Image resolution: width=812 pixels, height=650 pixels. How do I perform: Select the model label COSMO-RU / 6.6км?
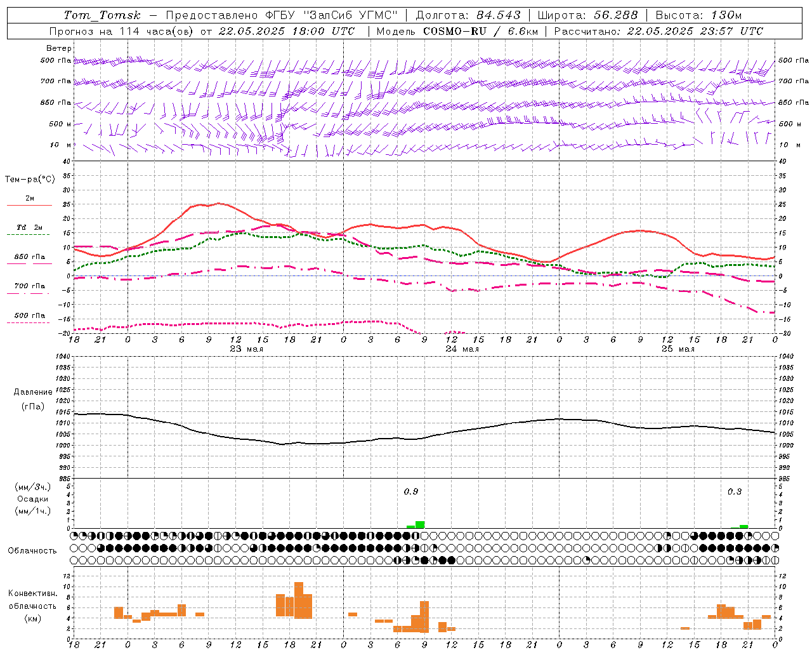pyautogui.click(x=481, y=31)
